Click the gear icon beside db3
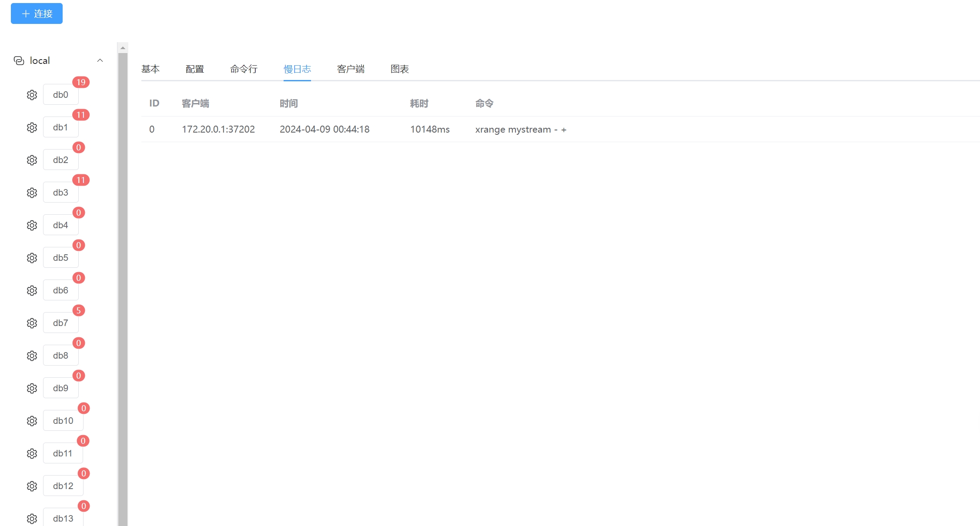Viewport: 980px width, 526px height. click(x=32, y=193)
